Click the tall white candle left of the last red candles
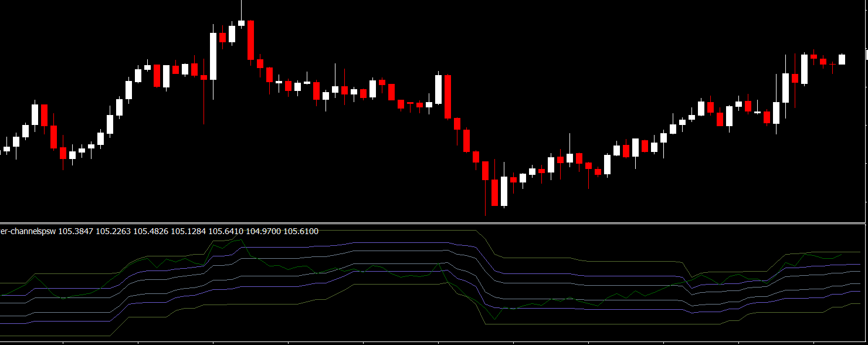The width and height of the screenshot is (868, 345). tap(804, 69)
